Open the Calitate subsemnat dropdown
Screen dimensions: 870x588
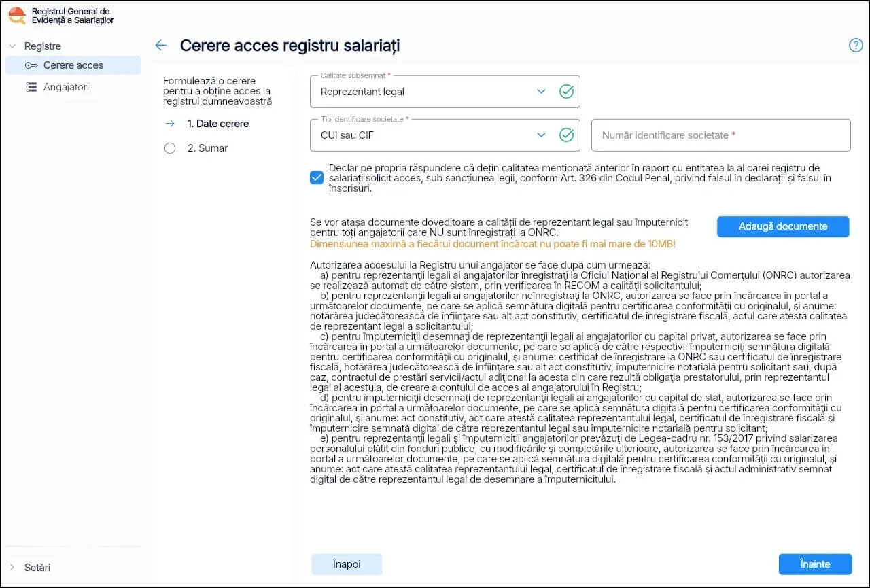coord(445,92)
